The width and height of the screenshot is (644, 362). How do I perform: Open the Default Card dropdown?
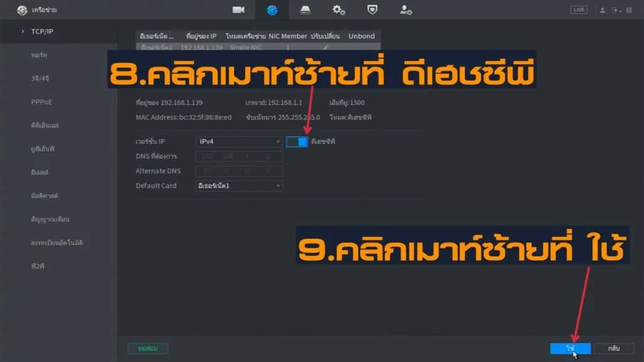(239, 186)
